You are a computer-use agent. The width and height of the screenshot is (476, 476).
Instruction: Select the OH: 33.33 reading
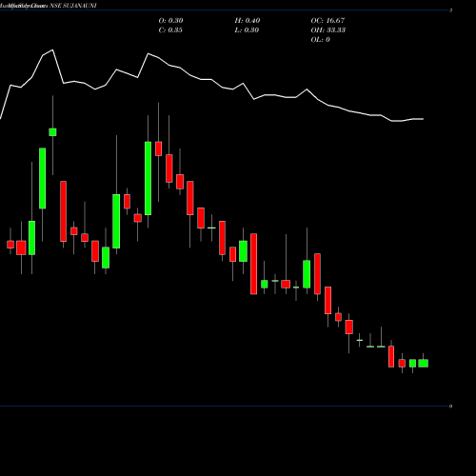[328, 30]
